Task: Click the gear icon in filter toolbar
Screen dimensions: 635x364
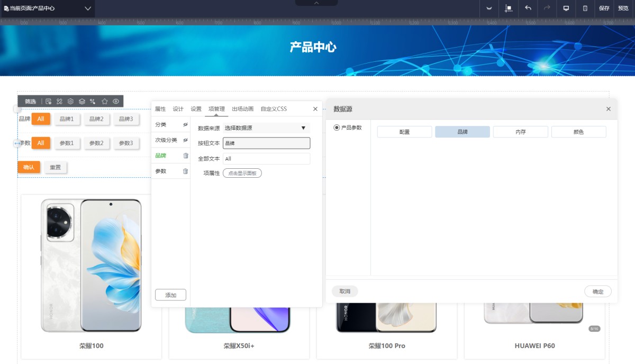Action: pyautogui.click(x=70, y=101)
